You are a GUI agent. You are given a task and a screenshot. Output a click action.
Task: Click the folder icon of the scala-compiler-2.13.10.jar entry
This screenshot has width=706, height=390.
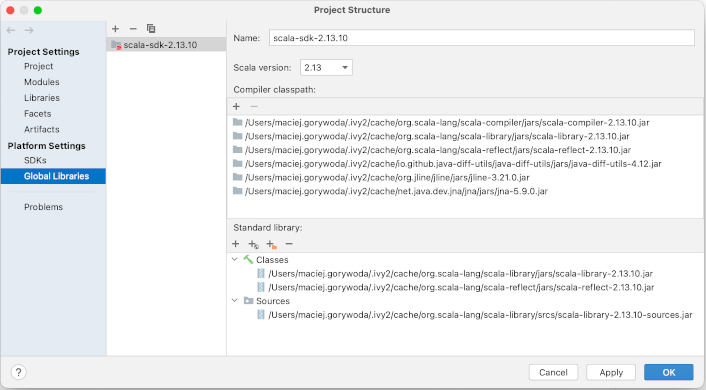tap(237, 122)
